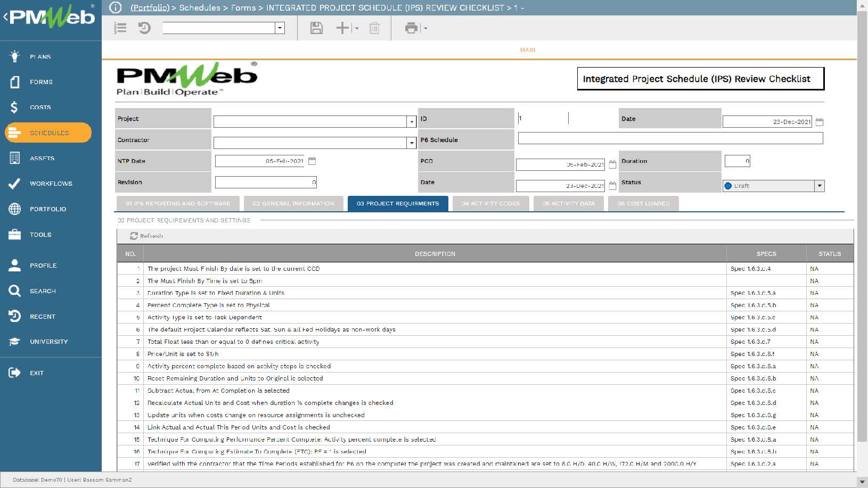
Task: Select row 'Activity Type is set to Task Dependent'
Action: click(485, 317)
